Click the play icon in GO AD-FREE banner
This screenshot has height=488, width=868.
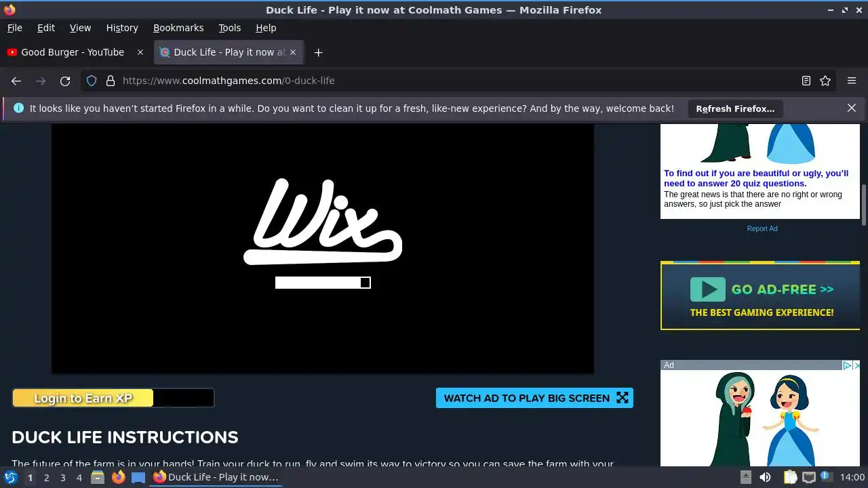[708, 289]
